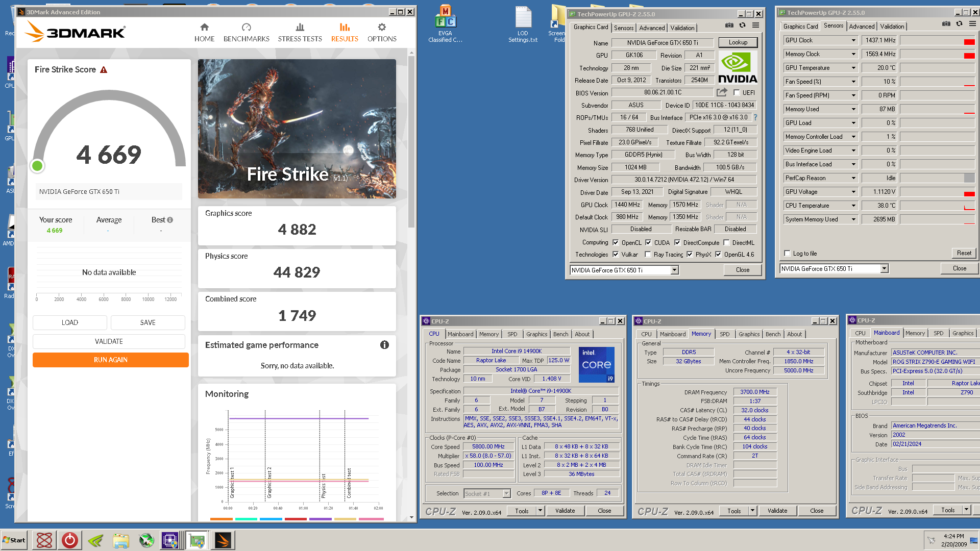
Task: Open Bench tab in first CPU-Z window
Action: 560,334
